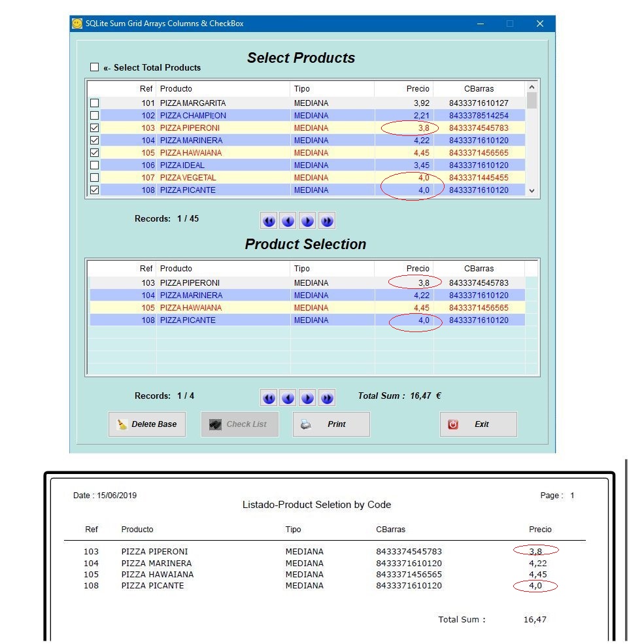
Task: Check the PIZZA MARGARITA row checkbox
Action: (95, 103)
